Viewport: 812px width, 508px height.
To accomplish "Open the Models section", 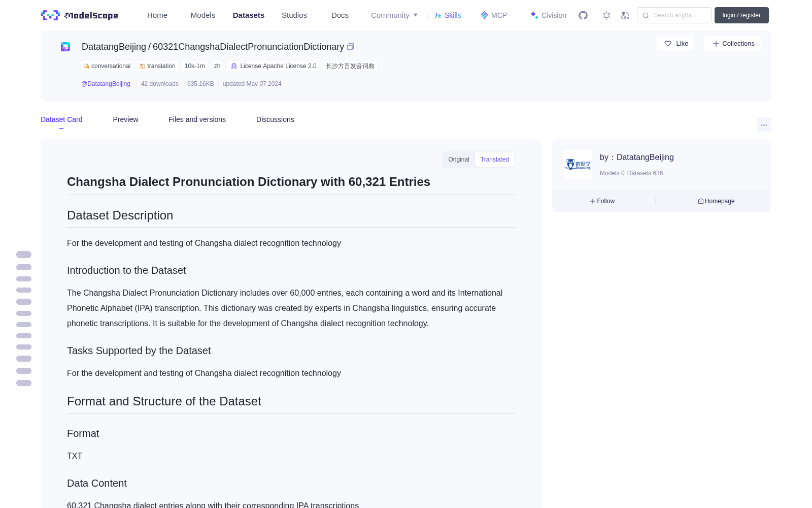I will 203,15.
